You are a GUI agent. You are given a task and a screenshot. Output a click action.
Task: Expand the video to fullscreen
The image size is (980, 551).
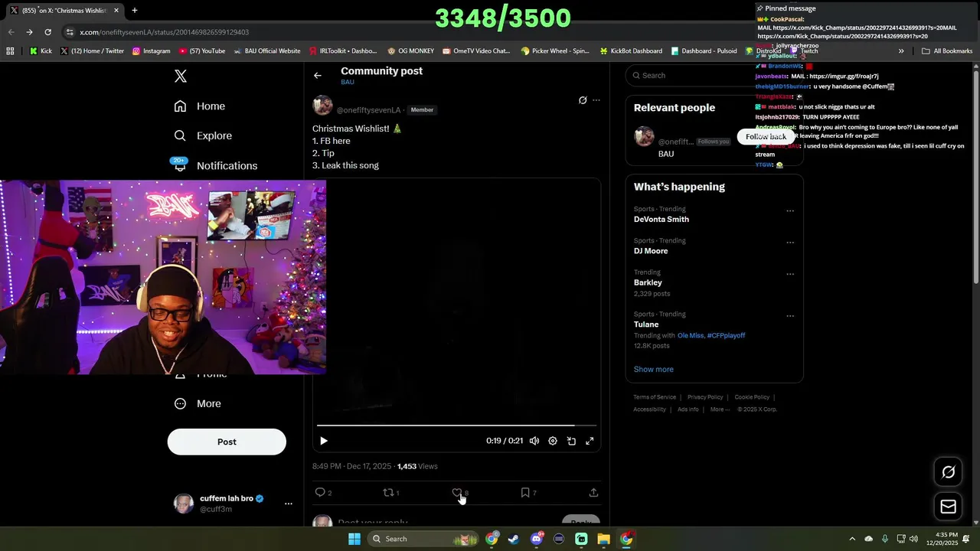tap(590, 441)
